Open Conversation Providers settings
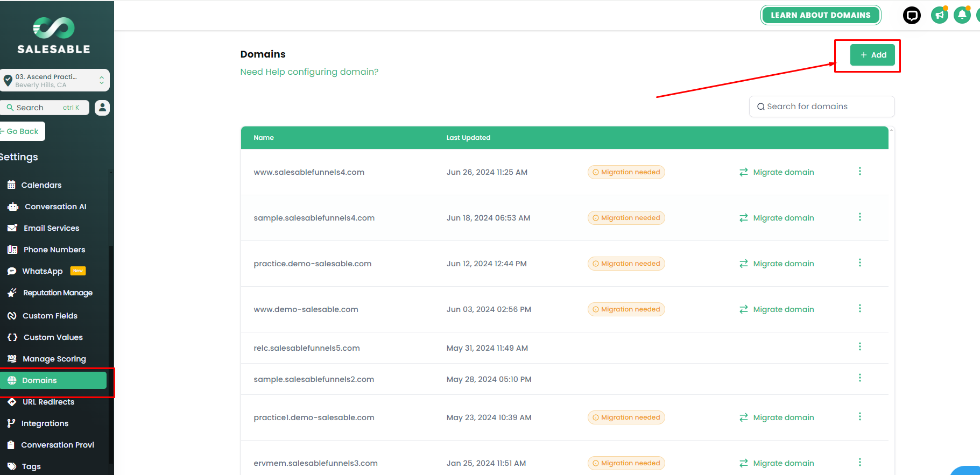The image size is (980, 475). pyautogui.click(x=58, y=445)
